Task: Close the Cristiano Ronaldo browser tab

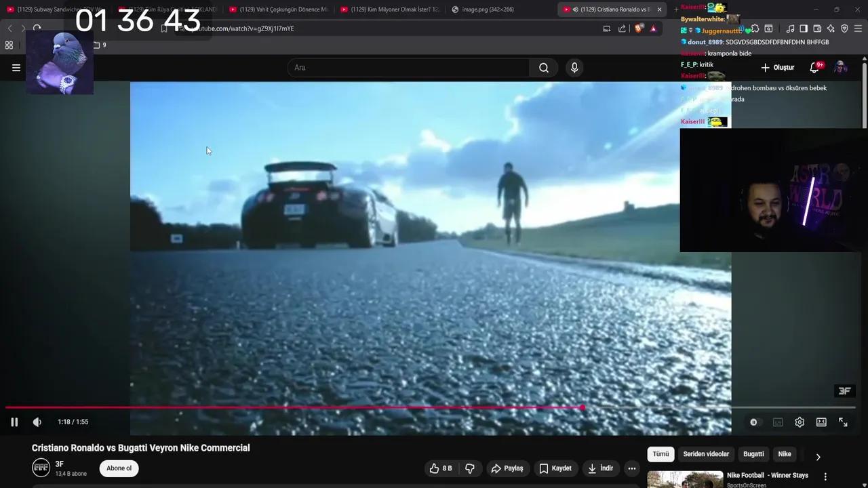Action: [x=659, y=9]
